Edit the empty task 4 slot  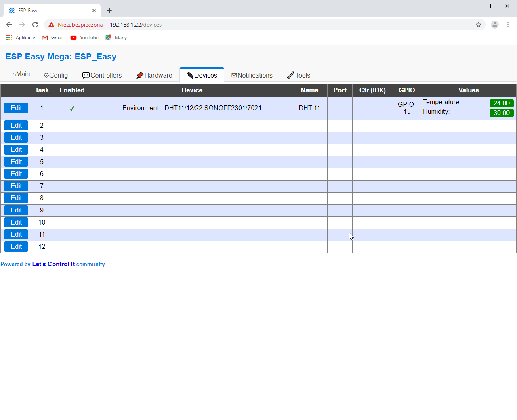click(x=16, y=149)
